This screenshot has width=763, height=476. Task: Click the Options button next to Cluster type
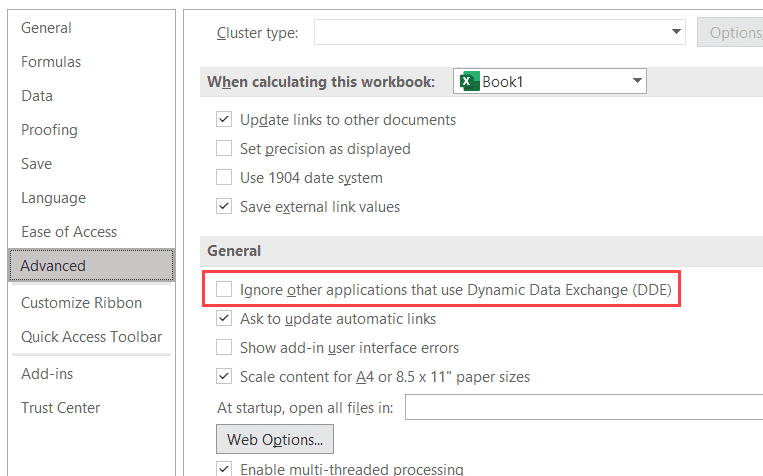[x=732, y=33]
